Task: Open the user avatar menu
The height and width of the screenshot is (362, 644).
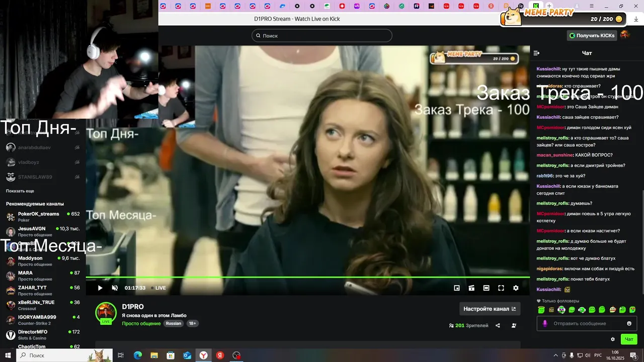Action: 625,35
